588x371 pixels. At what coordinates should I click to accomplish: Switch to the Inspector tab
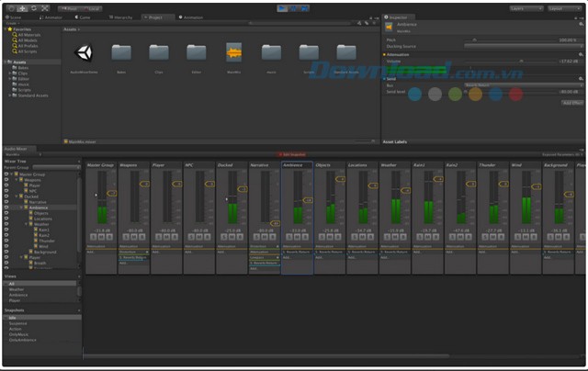pos(399,17)
